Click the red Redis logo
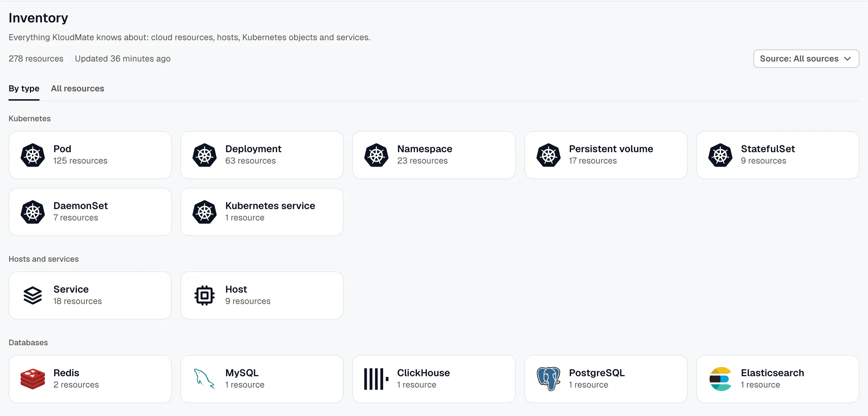Screen dimensions: 868x416 (33, 379)
